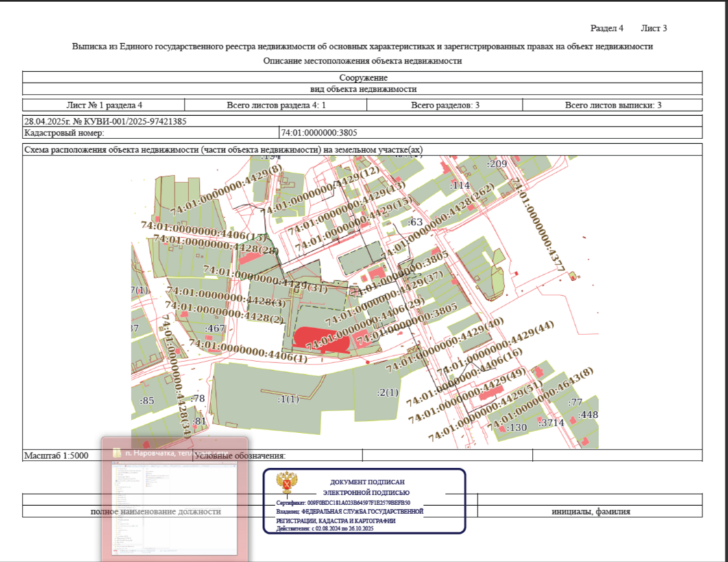The height and width of the screenshot is (562, 728).
Task: Click the map label '74:01:0000000:4406(1)'
Action: 248,351
